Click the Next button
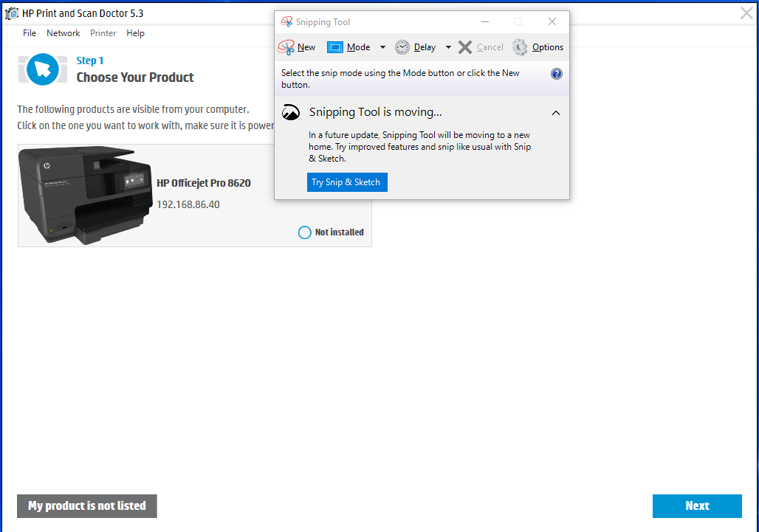 click(x=697, y=506)
